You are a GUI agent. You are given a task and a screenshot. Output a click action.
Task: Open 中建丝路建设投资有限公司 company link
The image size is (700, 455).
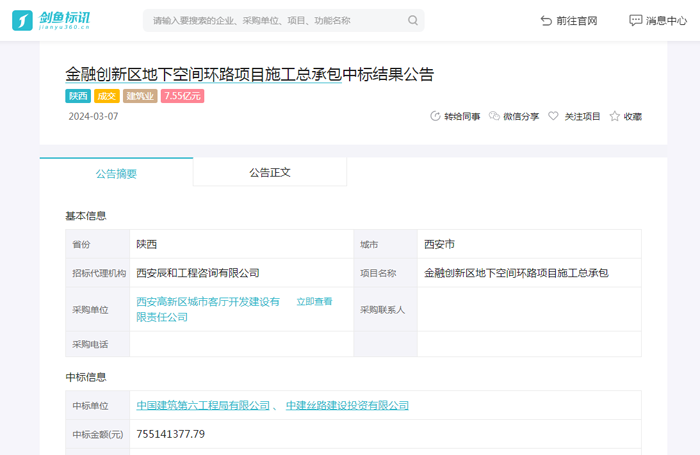point(347,405)
